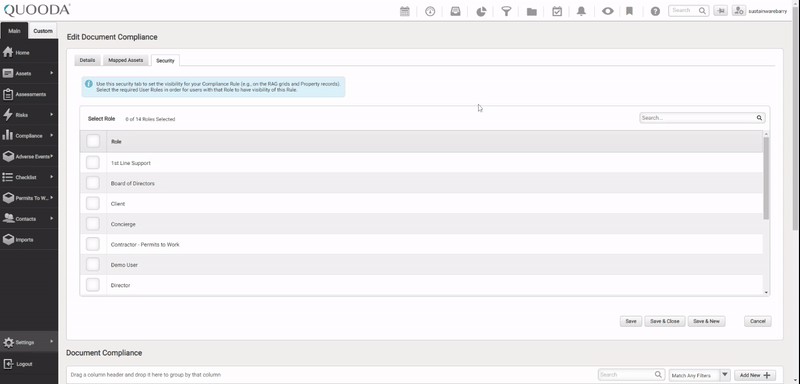The height and width of the screenshot is (384, 800).
Task: Enable the Director role checkbox
Action: 93,285
